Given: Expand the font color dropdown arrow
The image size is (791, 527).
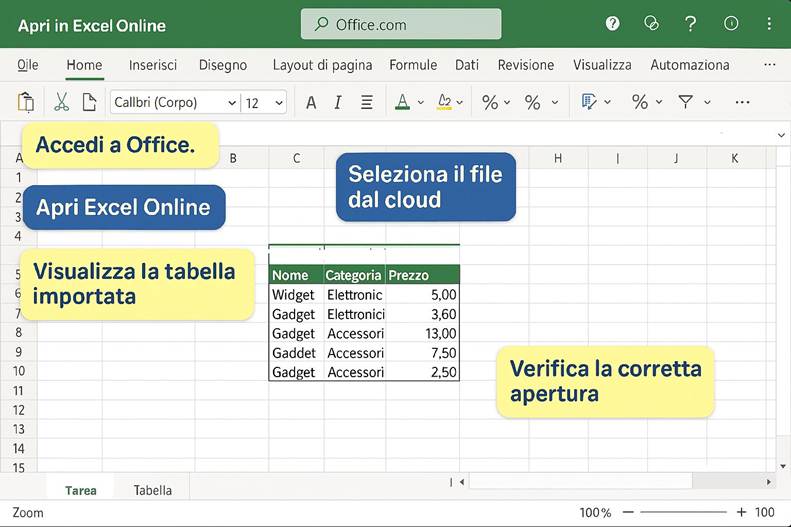Looking at the screenshot, I should 420,102.
